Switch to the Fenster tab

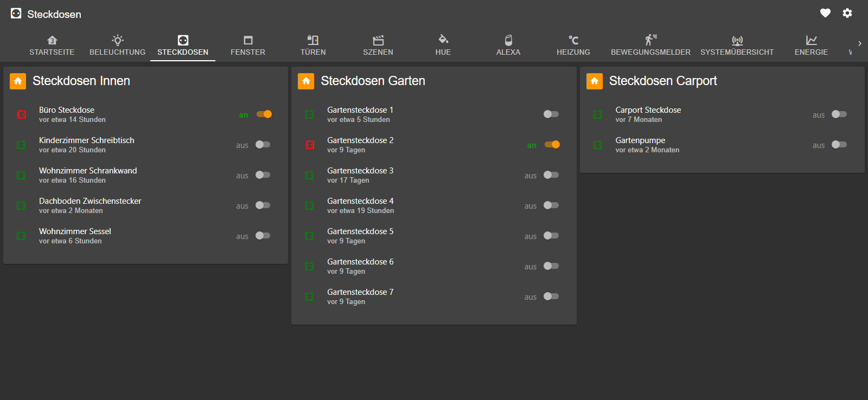point(248,46)
